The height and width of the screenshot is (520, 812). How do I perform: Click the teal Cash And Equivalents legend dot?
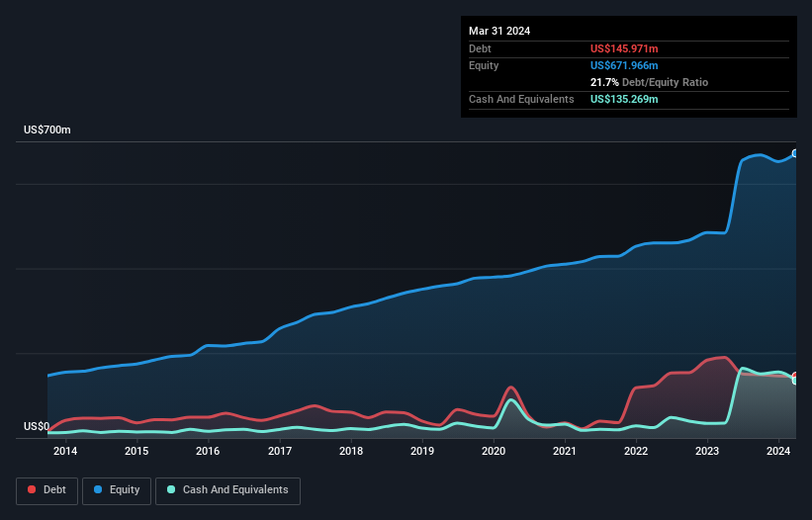171,490
